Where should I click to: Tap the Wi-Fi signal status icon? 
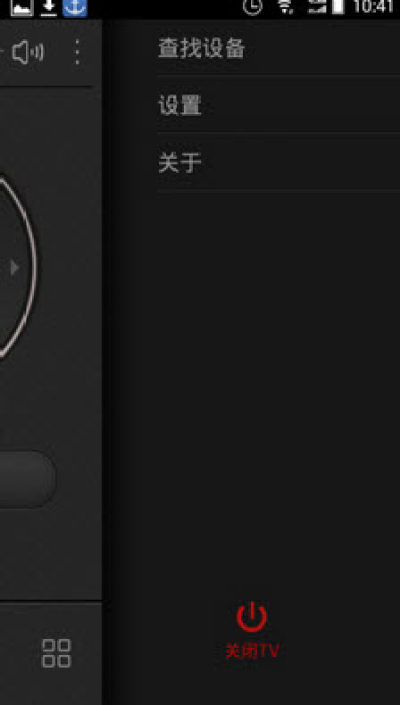[x=284, y=7]
